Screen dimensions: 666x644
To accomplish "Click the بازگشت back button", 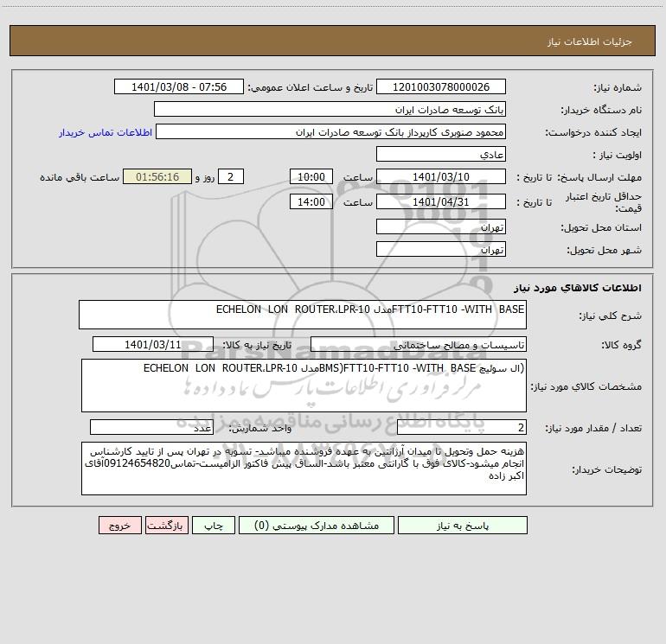I will pyautogui.click(x=166, y=526).
